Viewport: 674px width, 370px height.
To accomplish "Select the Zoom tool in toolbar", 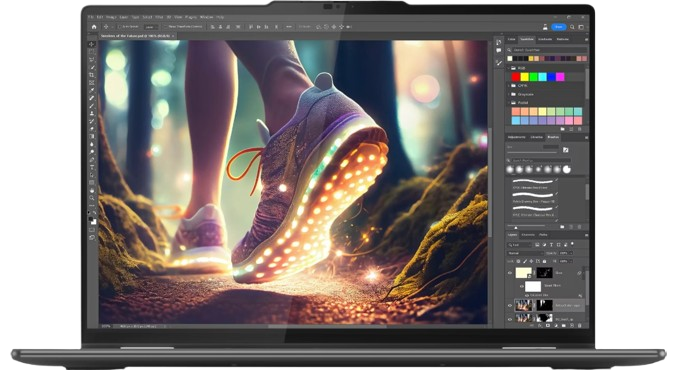I will click(x=92, y=198).
